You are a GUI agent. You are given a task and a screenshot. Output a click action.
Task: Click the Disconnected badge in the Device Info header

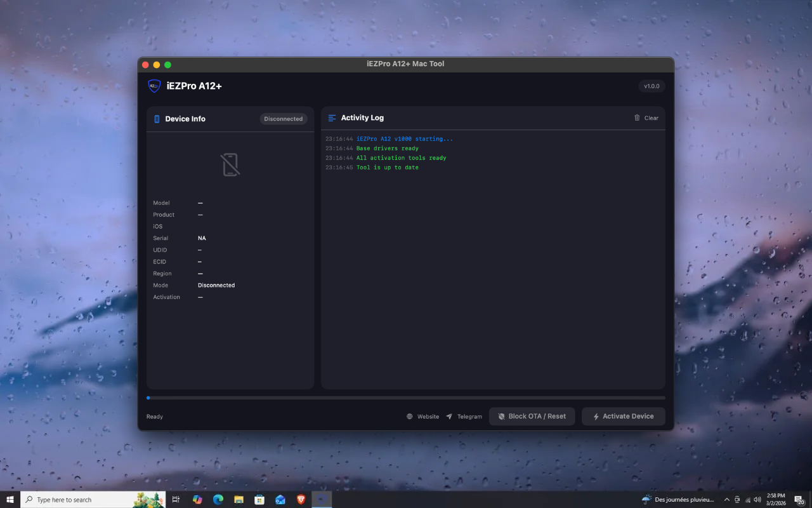pos(284,119)
